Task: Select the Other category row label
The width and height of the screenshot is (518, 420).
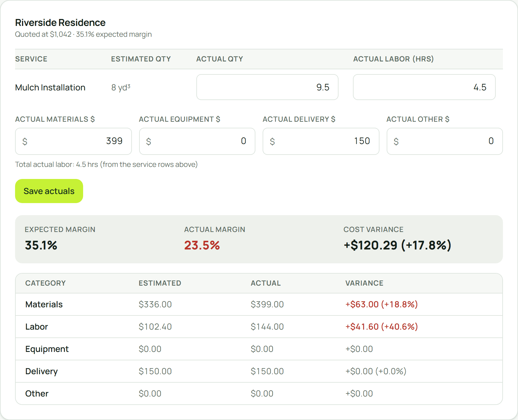Action: (x=37, y=393)
